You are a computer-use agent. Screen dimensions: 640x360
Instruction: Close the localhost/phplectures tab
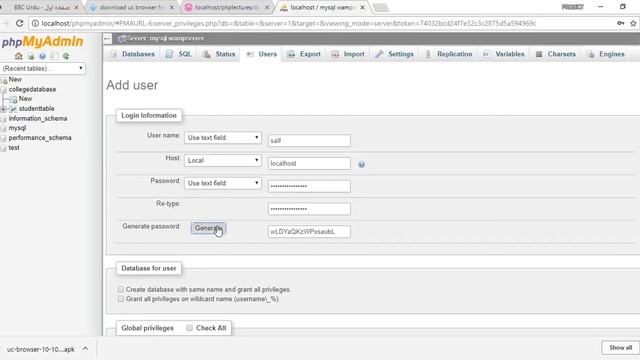click(x=267, y=7)
